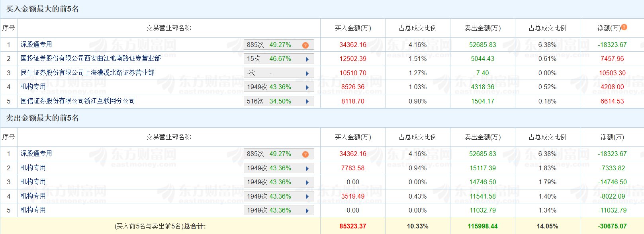
Task: Open 民生证券股份有限公司上海漕溪北路证券营业部 link
Action: click(87, 73)
